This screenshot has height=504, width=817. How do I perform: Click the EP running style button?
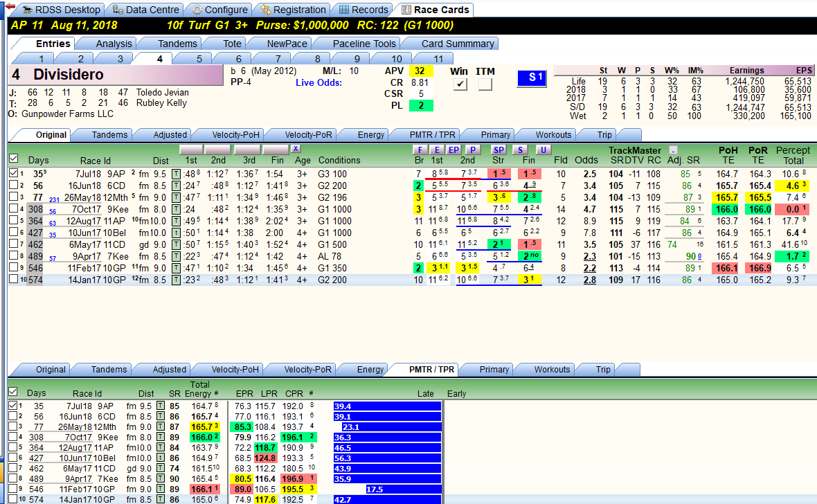pos(454,150)
